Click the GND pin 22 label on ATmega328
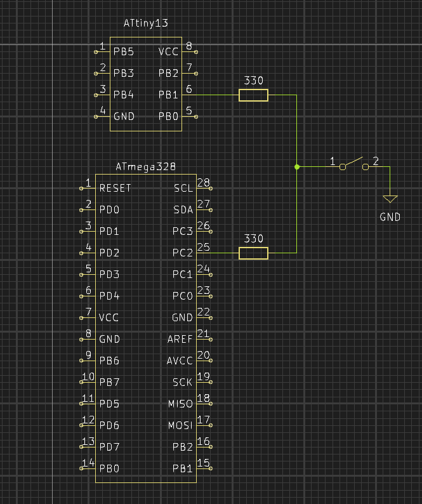This screenshot has width=422, height=504. coord(182,317)
